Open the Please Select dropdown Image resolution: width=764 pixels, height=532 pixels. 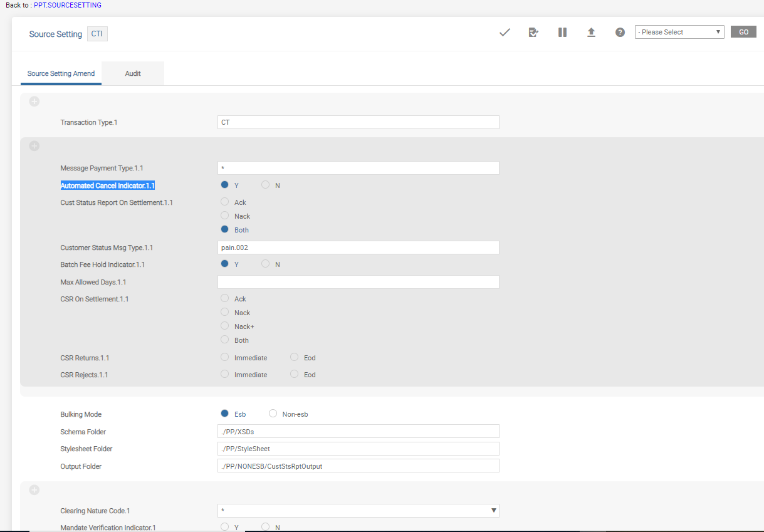pyautogui.click(x=679, y=32)
